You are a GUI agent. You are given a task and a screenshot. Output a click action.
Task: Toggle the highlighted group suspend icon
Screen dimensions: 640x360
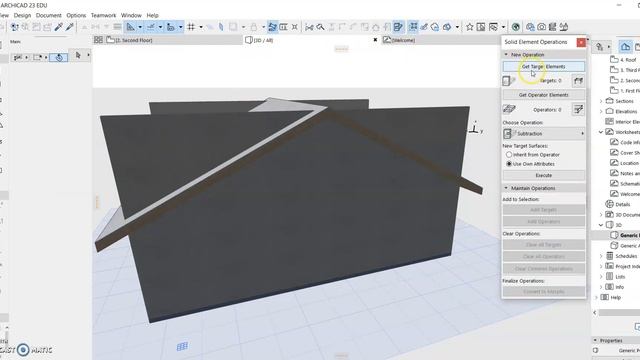click(413, 27)
